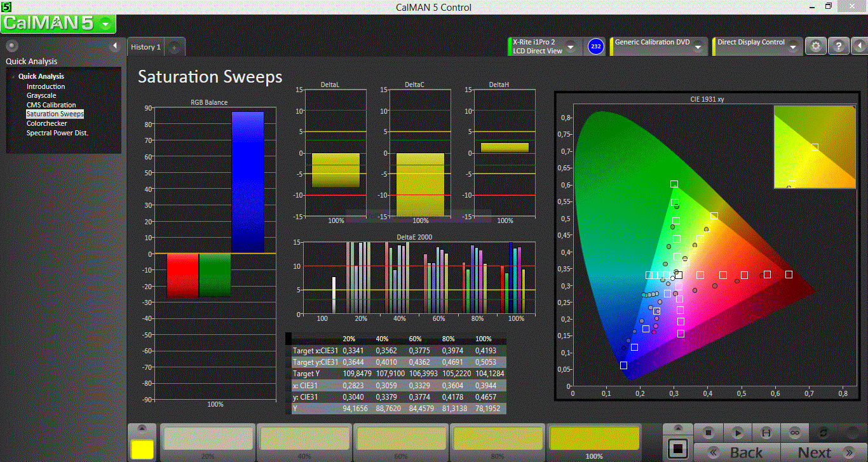Click the infinity continuous read icon
The width and height of the screenshot is (868, 462).
[794, 432]
